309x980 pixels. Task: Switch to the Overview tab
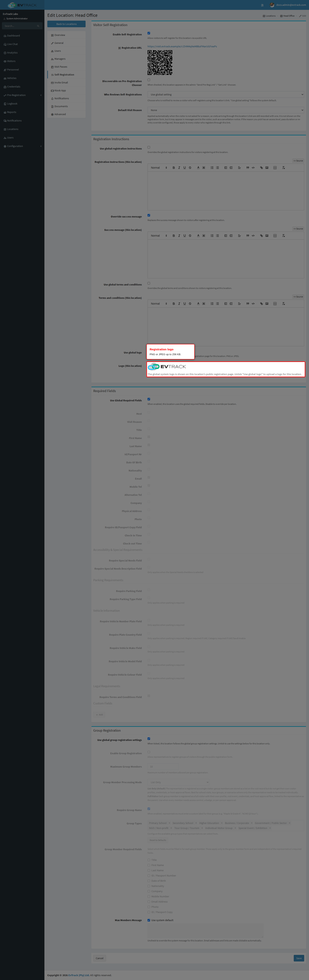[x=66, y=35]
